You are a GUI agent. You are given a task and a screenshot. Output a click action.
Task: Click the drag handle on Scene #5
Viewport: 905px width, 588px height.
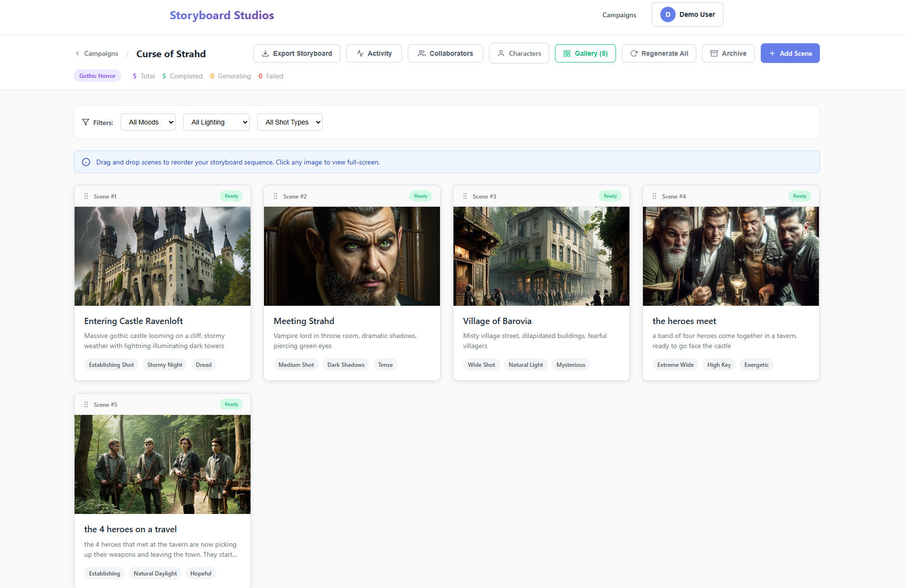(x=86, y=404)
